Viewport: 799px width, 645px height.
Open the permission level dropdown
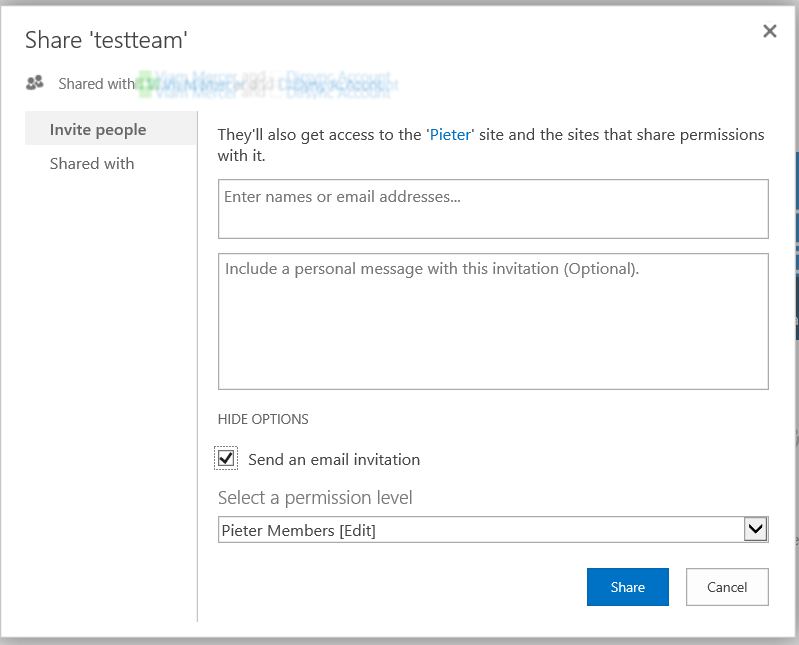[x=493, y=530]
